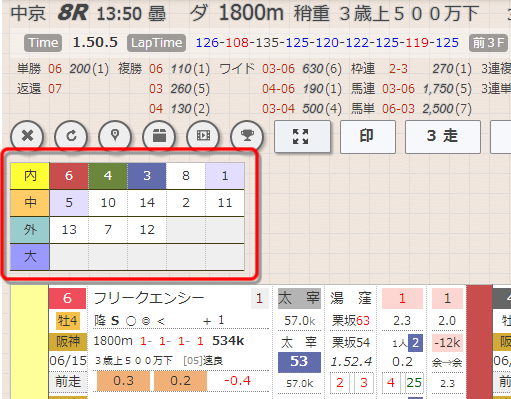Click red cell 6 in 内 row

69,176
